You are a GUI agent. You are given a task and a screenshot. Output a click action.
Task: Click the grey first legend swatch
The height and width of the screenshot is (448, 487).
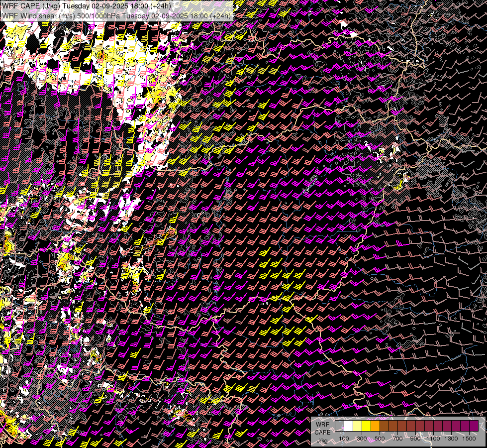click(x=339, y=426)
